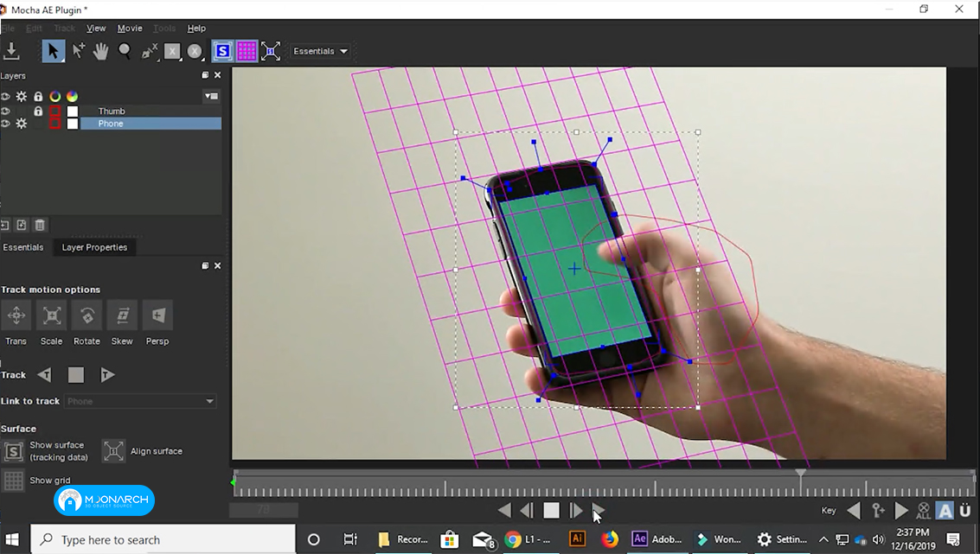Image resolution: width=980 pixels, height=554 pixels.
Task: Click the Align Surface toolbar icon
Action: [270, 51]
